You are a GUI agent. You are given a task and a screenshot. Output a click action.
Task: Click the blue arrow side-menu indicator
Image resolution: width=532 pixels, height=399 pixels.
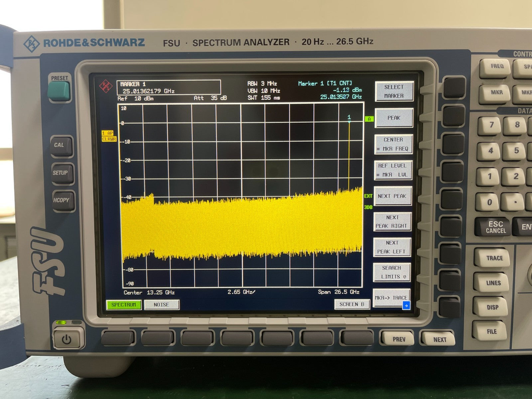[406, 305]
